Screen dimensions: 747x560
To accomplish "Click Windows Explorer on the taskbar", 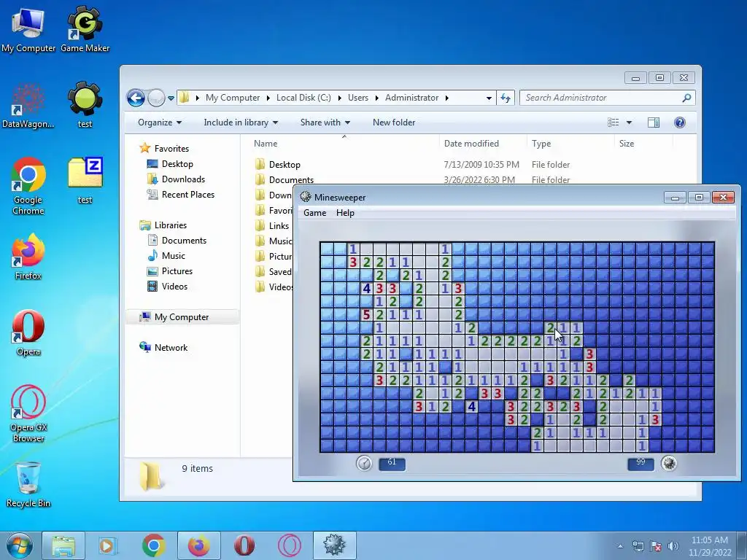I will pyautogui.click(x=63, y=545).
